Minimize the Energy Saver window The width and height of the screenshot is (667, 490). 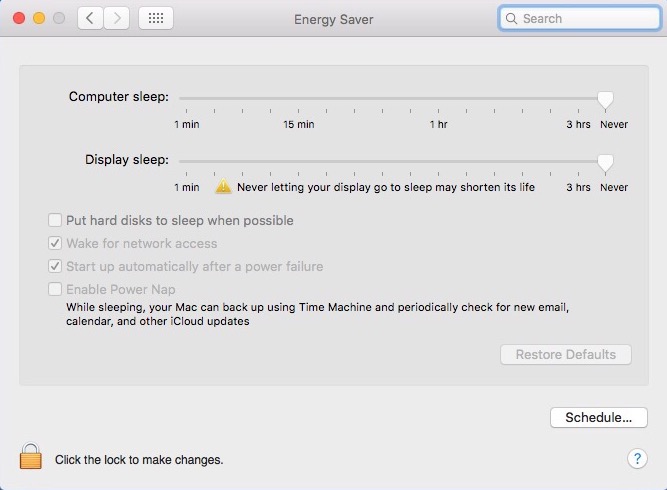point(39,18)
